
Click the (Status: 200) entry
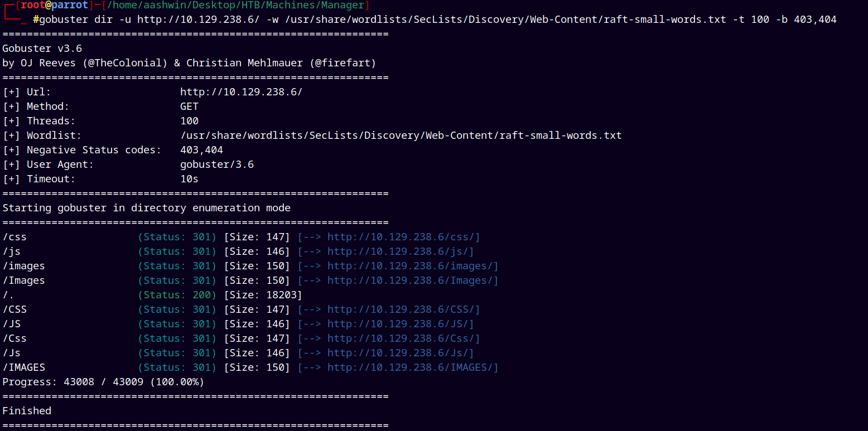[177, 295]
